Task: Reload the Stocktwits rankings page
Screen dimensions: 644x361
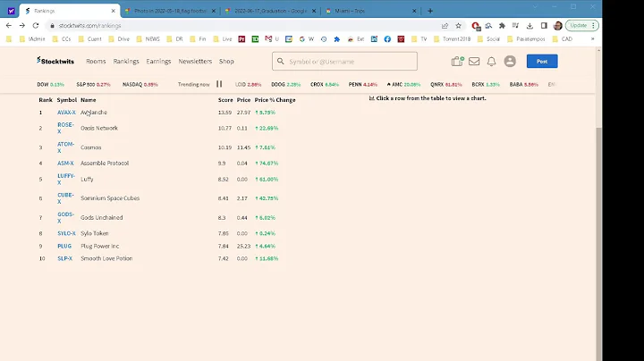Action: click(36, 25)
